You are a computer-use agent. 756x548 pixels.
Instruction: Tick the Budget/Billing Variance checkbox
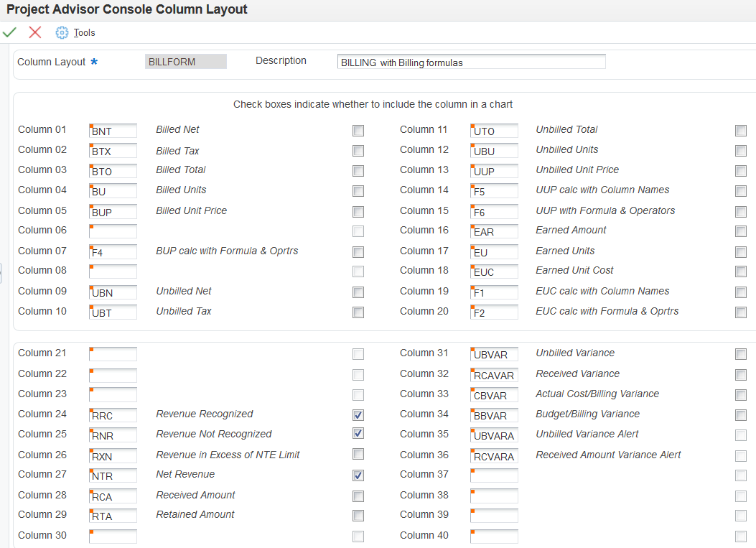tap(741, 415)
